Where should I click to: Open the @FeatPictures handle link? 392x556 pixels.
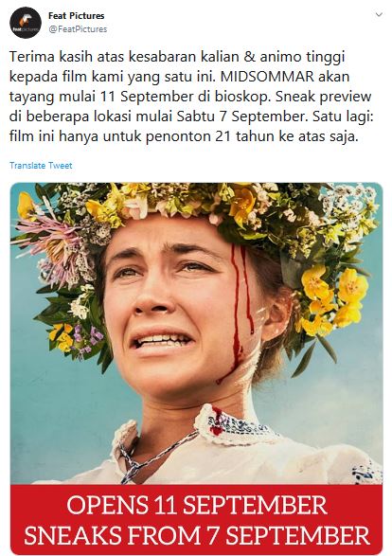pos(78,29)
